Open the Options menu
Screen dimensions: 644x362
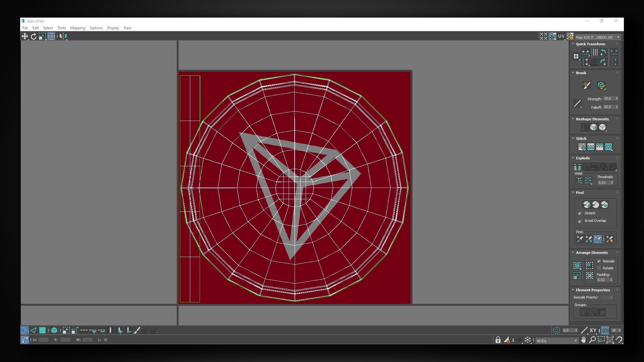point(96,28)
